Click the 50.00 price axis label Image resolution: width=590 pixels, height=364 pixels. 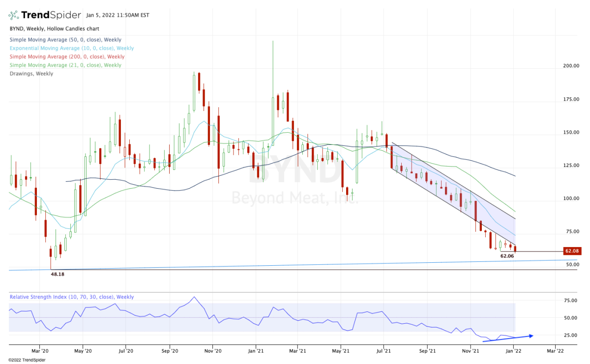(x=573, y=264)
